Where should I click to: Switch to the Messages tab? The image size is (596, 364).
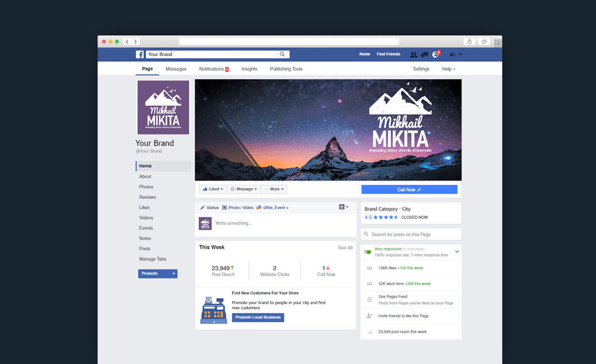pyautogui.click(x=176, y=69)
